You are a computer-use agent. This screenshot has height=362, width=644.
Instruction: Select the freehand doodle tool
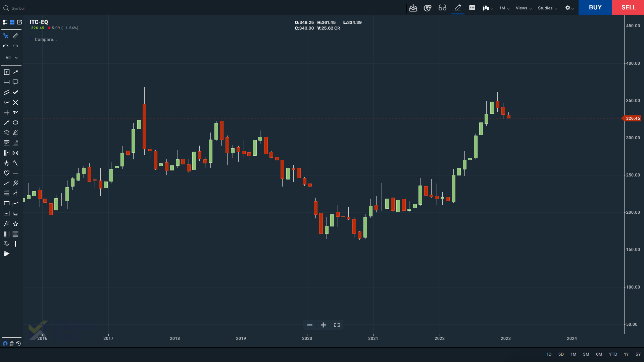[15, 112]
